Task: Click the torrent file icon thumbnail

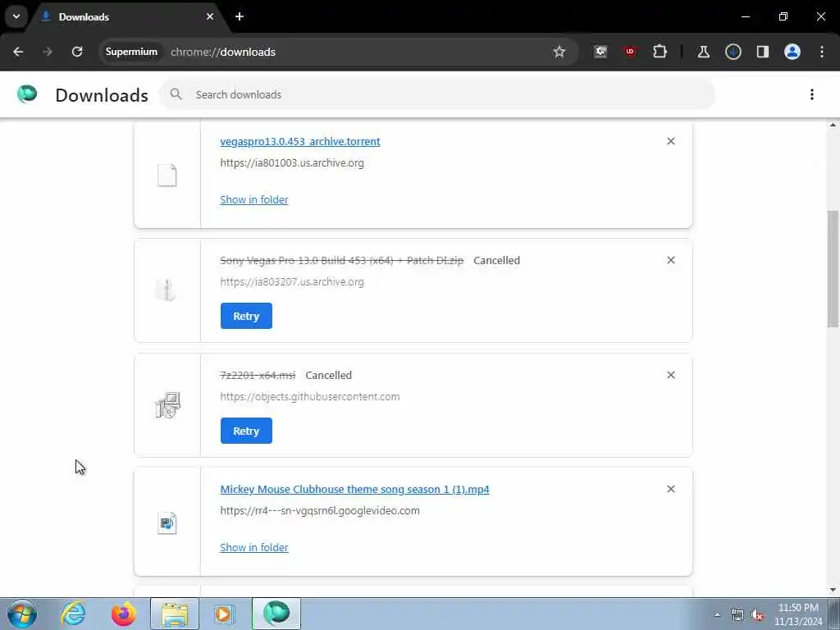Action: click(x=167, y=176)
